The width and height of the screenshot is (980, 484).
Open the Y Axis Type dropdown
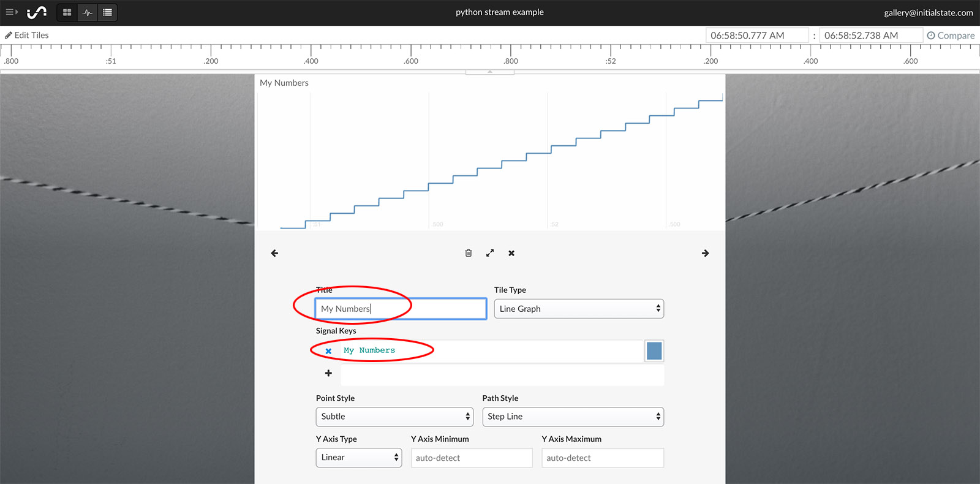pyautogui.click(x=359, y=458)
